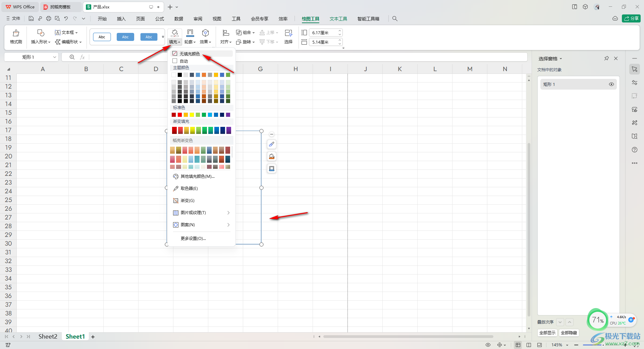Click the help question mark in right sidebar

(635, 150)
